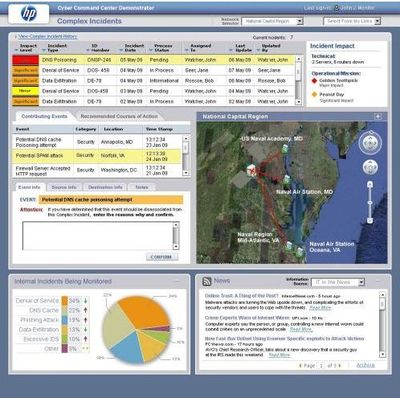Open the Source Info tab

64,187
